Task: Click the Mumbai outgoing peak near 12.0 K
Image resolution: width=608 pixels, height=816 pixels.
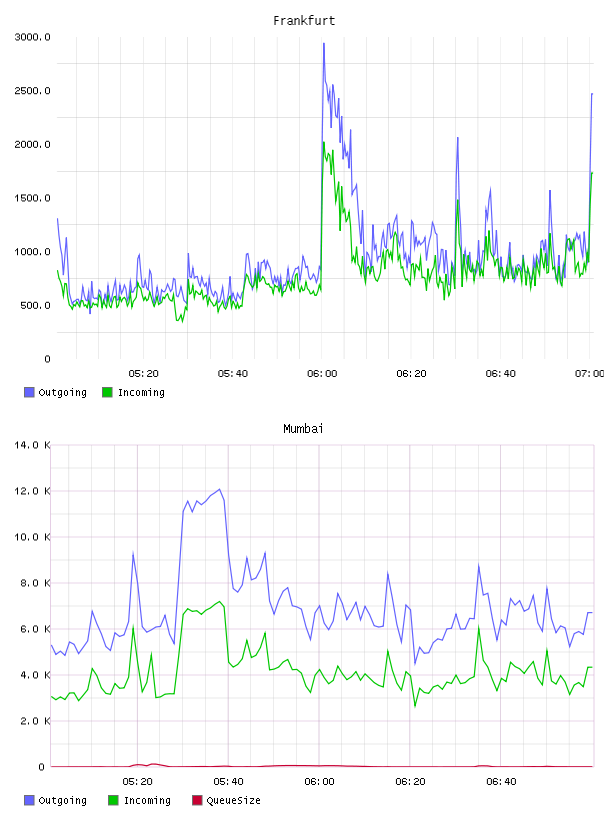Action: click(x=220, y=489)
